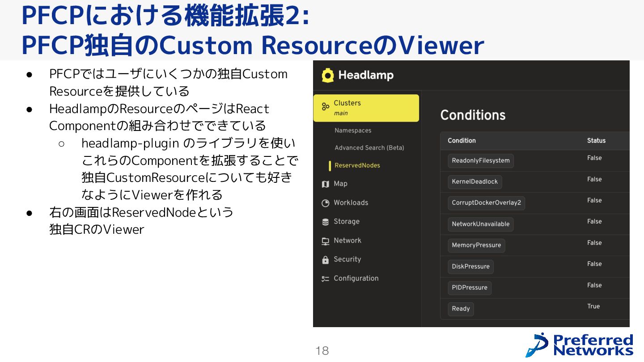Viewport: 644px width, 362px height.
Task: Click the headlamp-plugin sub-bullet text
Action: pyautogui.click(x=190, y=169)
